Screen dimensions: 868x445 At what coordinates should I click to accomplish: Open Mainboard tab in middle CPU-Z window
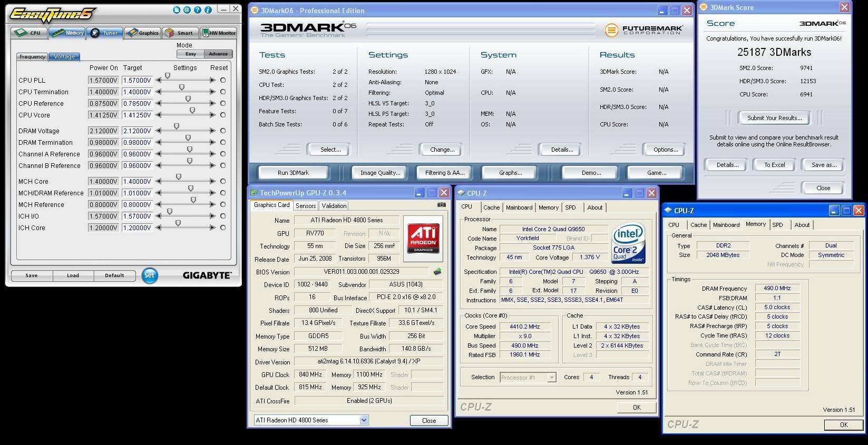(x=519, y=207)
